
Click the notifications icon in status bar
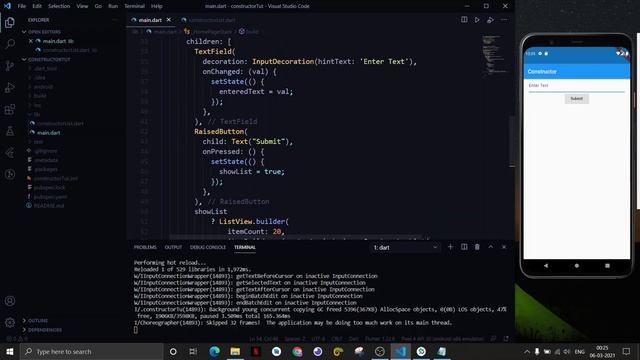point(506,339)
